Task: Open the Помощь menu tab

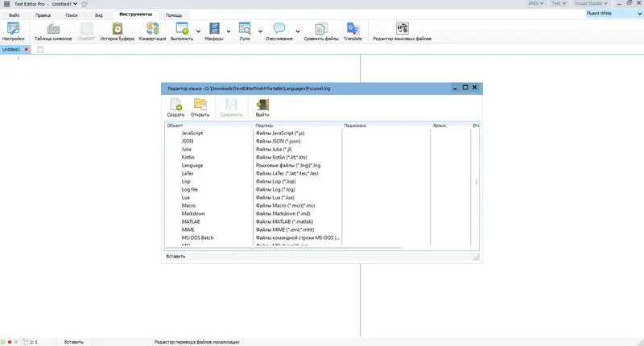Action: pos(174,15)
